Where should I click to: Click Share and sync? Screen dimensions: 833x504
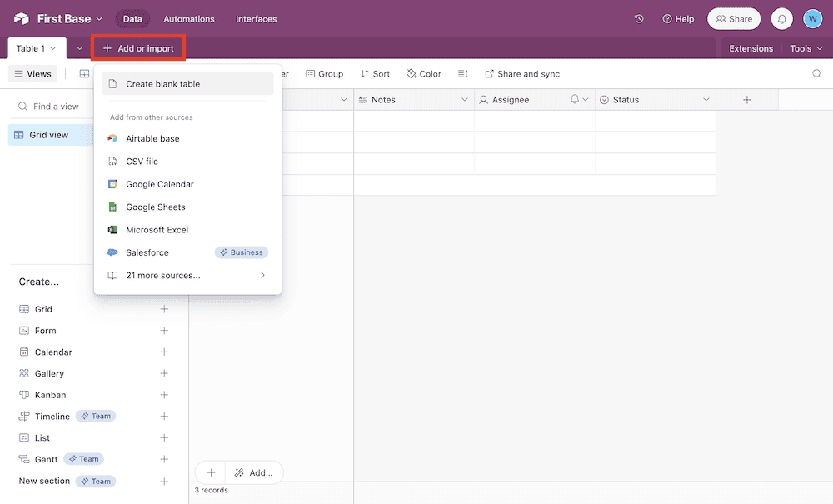click(x=522, y=74)
